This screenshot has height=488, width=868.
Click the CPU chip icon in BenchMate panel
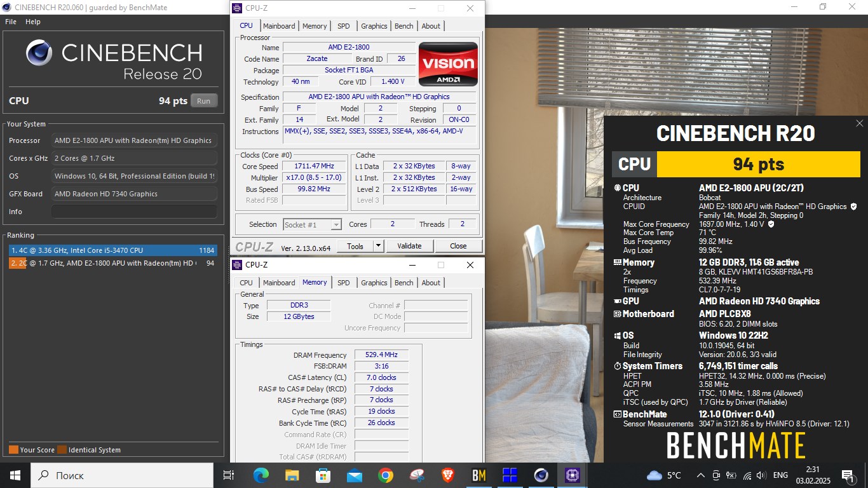click(x=617, y=188)
